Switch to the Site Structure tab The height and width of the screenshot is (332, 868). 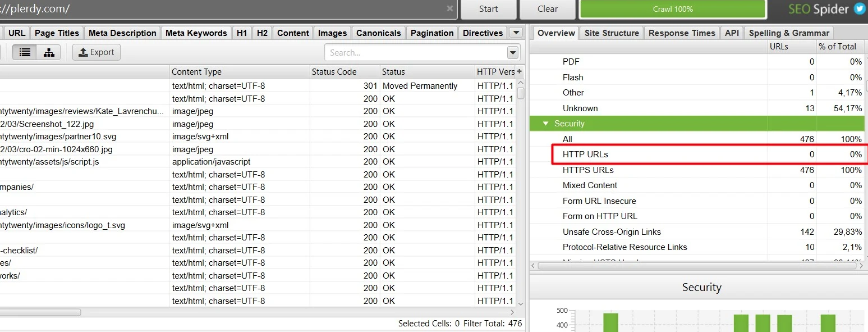[612, 33]
